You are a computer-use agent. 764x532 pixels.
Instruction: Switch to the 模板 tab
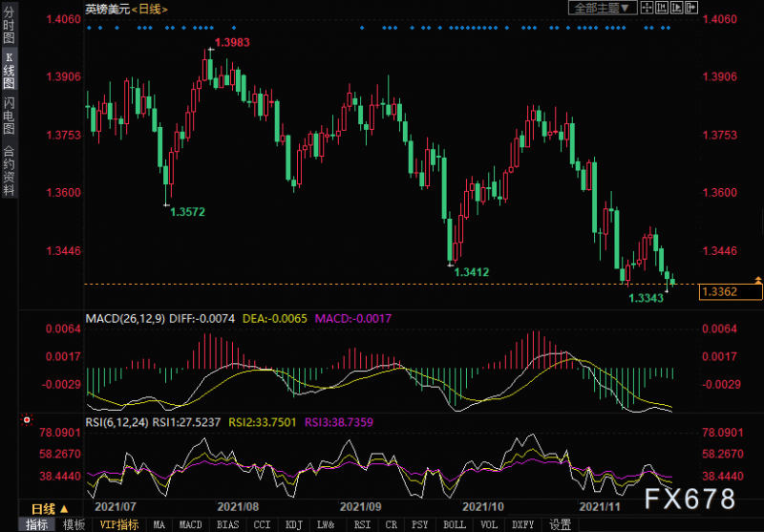click(x=73, y=524)
